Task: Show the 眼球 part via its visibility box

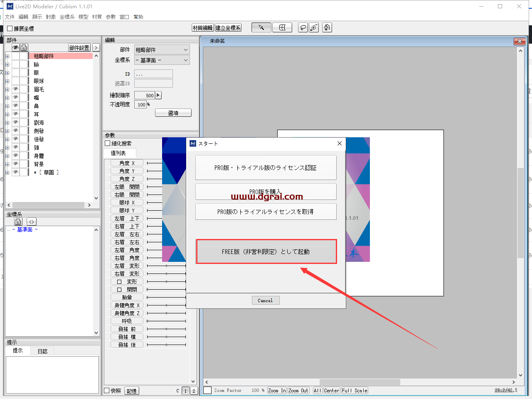Action: (x=15, y=81)
